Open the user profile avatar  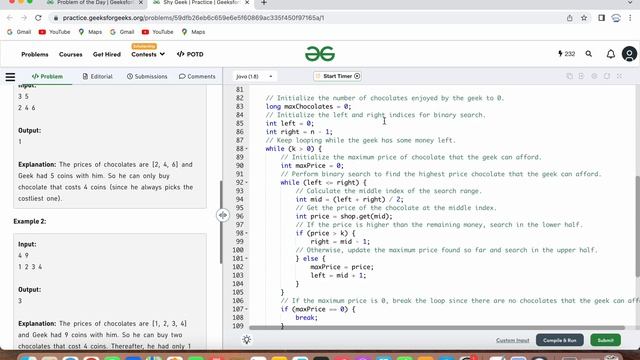[x=629, y=54]
